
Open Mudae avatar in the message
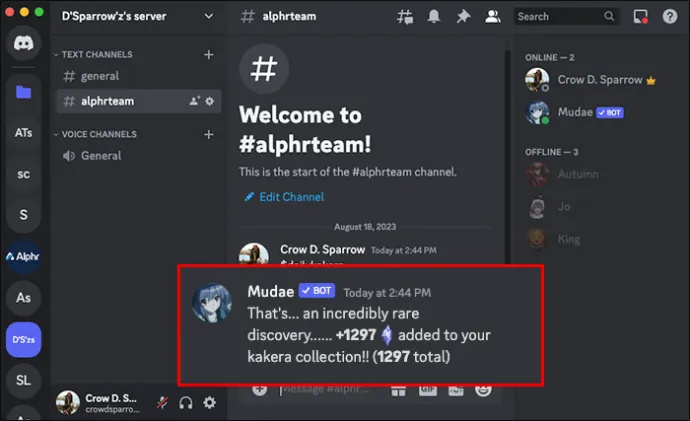point(212,303)
